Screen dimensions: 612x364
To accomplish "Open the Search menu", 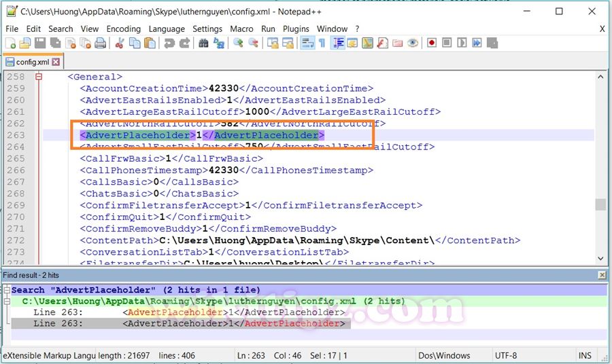I will 61,29.
